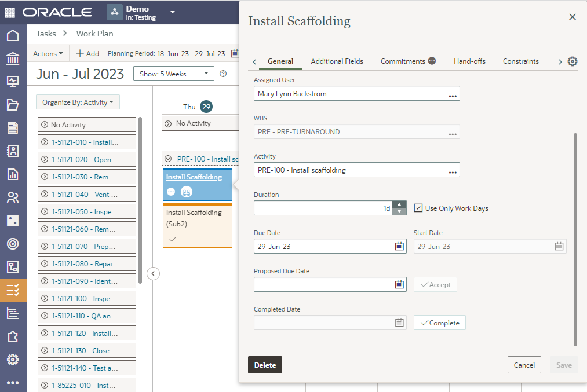The image size is (587, 392).
Task: Open the Organize By: Activity dropdown
Action: pos(78,102)
